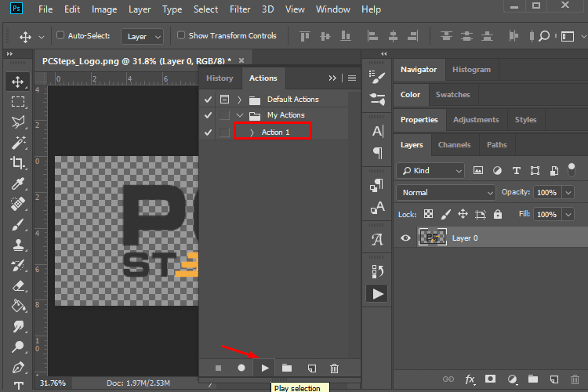
Task: Open Normal blend mode dropdown
Action: pos(446,192)
